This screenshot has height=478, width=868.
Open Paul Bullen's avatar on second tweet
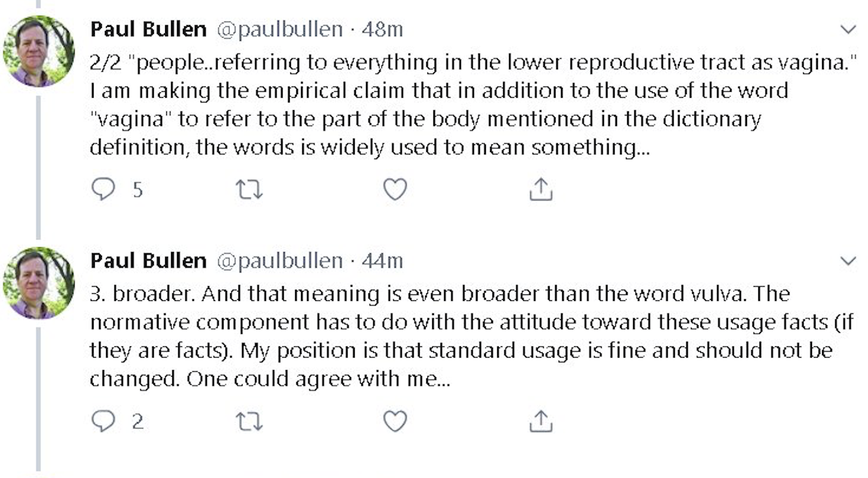[x=39, y=283]
